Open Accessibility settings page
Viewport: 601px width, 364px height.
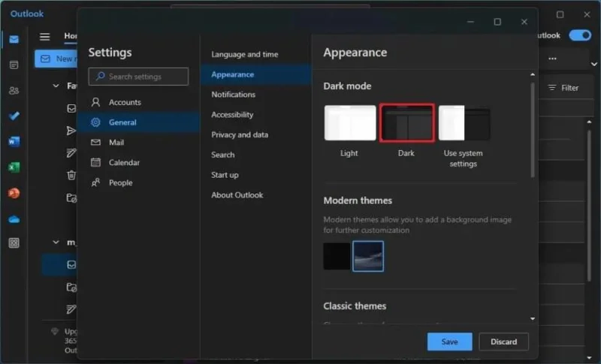256,114
